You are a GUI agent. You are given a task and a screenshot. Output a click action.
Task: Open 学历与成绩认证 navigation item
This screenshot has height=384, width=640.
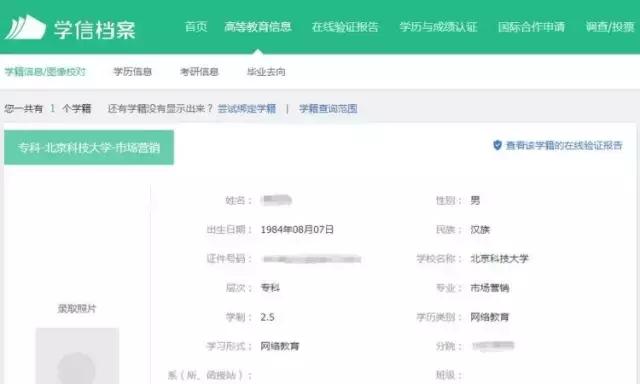438,27
